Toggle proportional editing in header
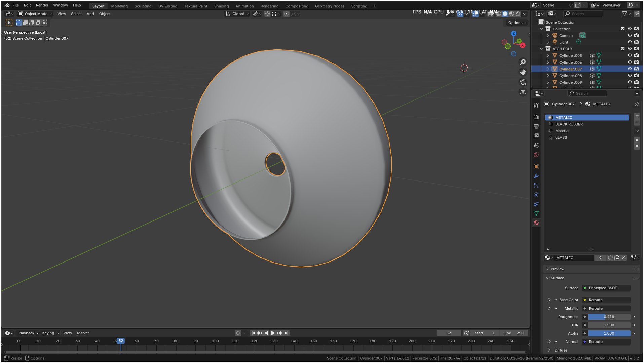Screen dimensions: 644x363 pos(286,14)
